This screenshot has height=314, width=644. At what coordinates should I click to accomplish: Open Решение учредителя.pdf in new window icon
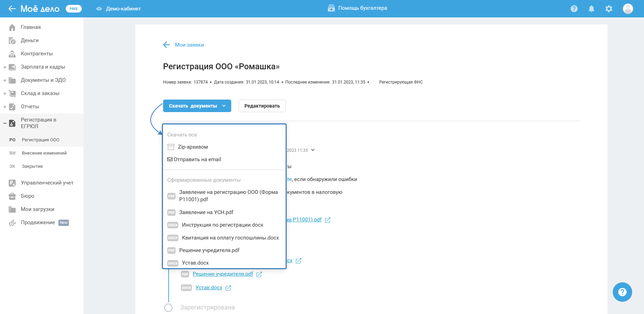pos(259,274)
